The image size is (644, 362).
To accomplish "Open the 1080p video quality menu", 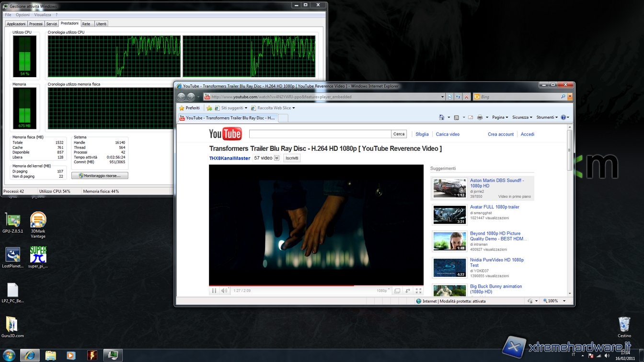I will coord(383,291).
